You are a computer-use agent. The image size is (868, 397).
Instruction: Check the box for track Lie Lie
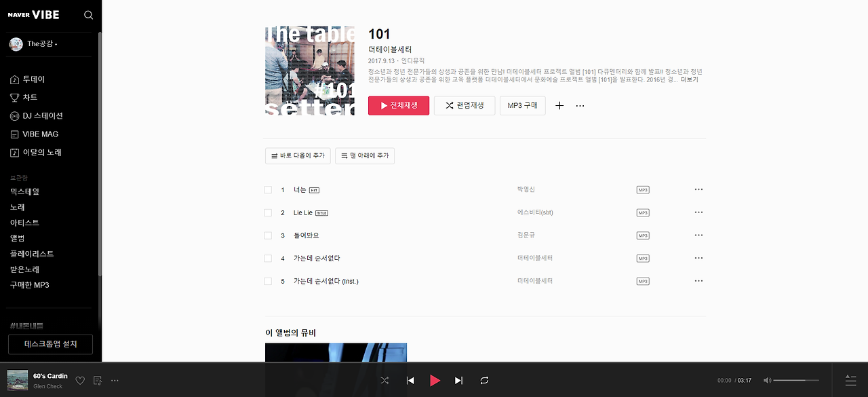coord(268,213)
